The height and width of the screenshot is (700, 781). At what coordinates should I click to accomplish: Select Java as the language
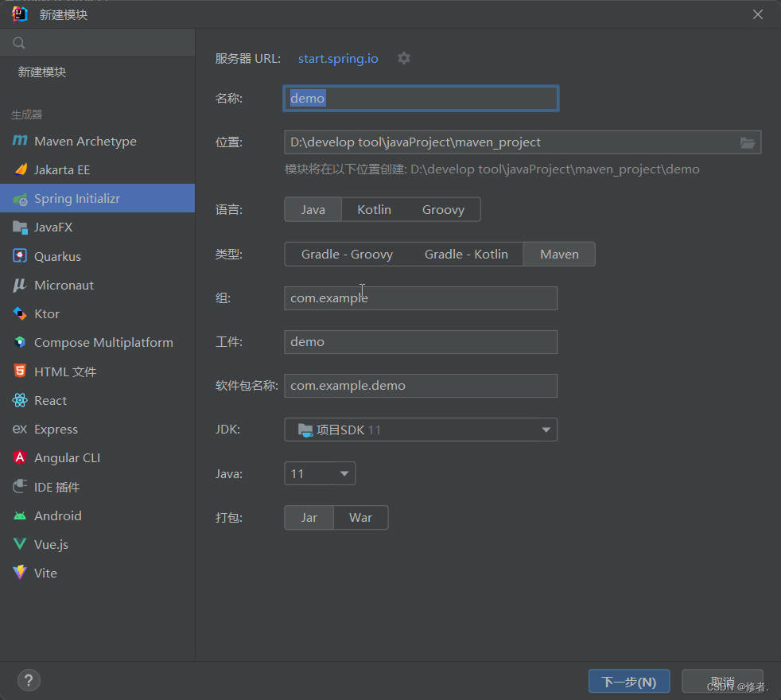pos(313,209)
